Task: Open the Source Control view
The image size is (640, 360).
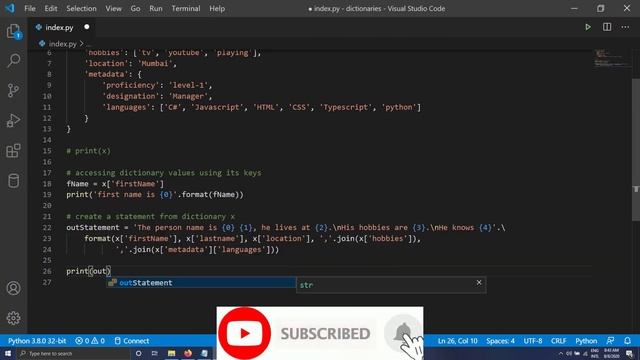Action: coord(13,90)
